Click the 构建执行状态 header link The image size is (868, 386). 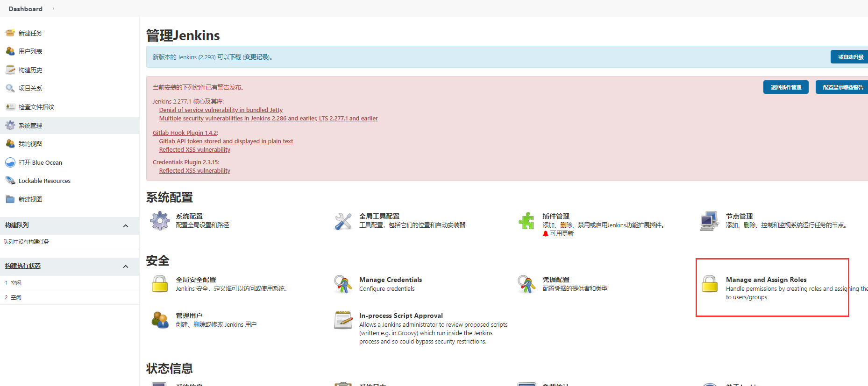click(23, 266)
